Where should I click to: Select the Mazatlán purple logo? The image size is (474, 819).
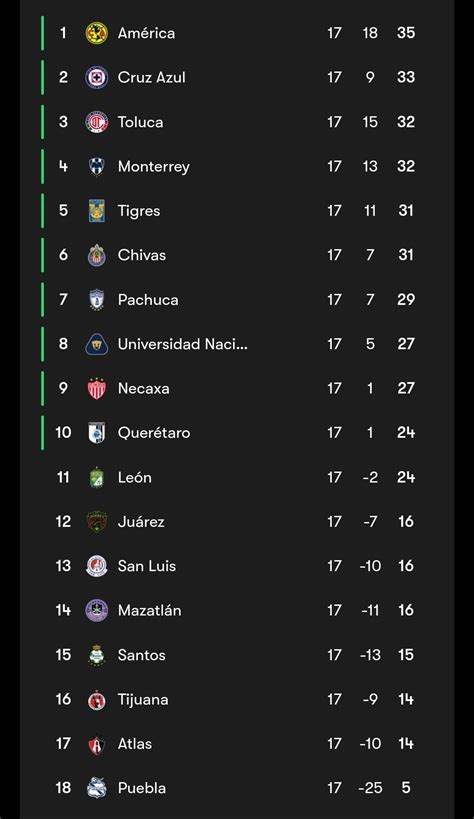[x=97, y=610]
